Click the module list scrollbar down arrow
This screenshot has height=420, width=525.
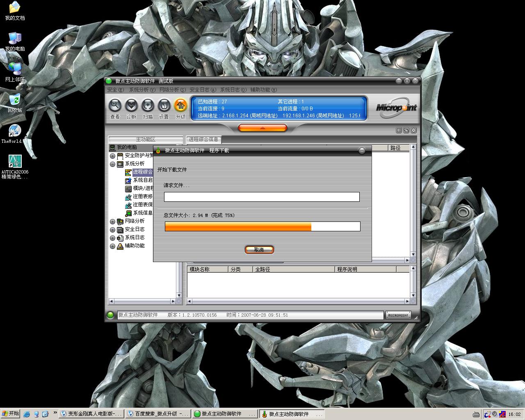(x=413, y=295)
